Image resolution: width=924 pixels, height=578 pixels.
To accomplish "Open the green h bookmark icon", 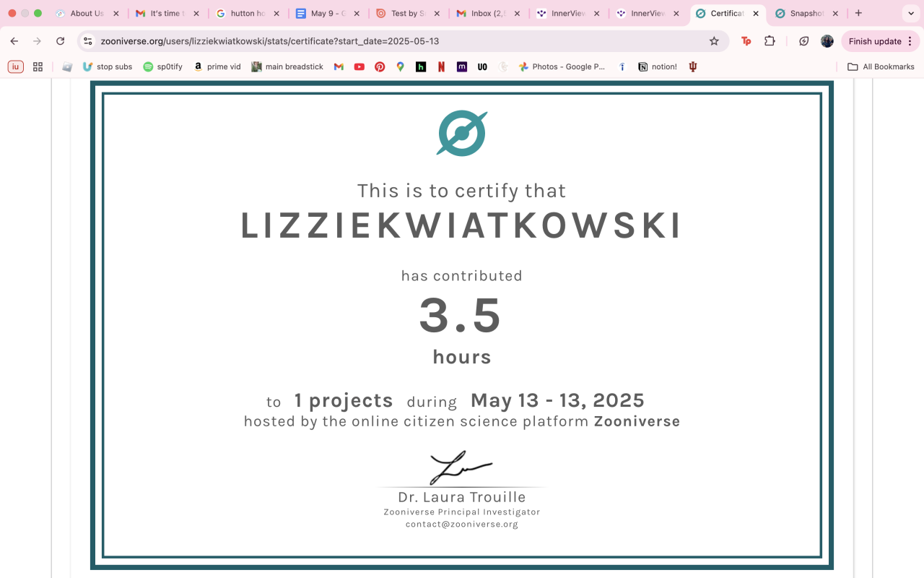I will (x=421, y=66).
